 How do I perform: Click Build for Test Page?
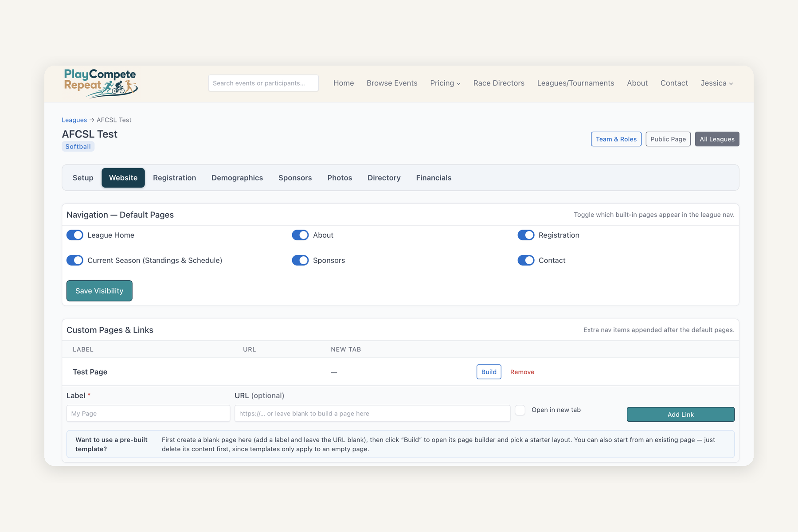489,372
